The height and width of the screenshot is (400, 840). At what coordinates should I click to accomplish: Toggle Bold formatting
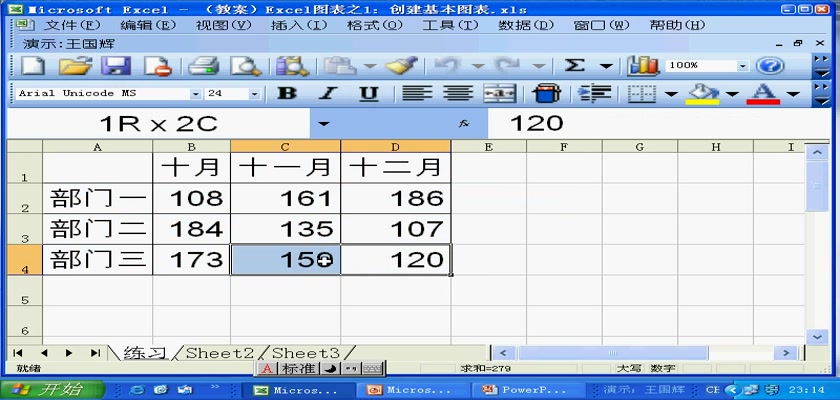[287, 94]
